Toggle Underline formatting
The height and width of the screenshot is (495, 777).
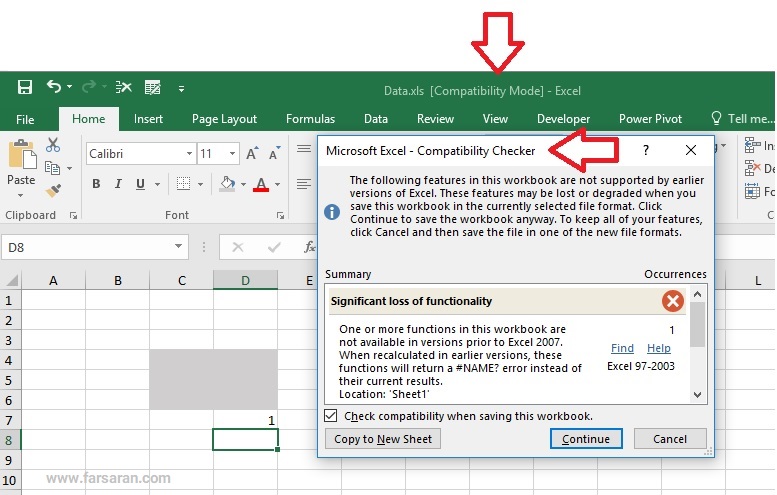[140, 184]
